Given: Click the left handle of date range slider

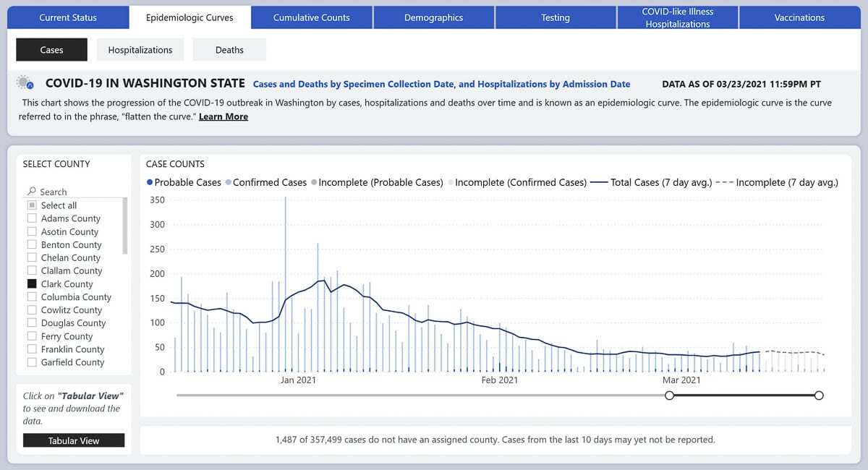Looking at the screenshot, I should tap(669, 395).
